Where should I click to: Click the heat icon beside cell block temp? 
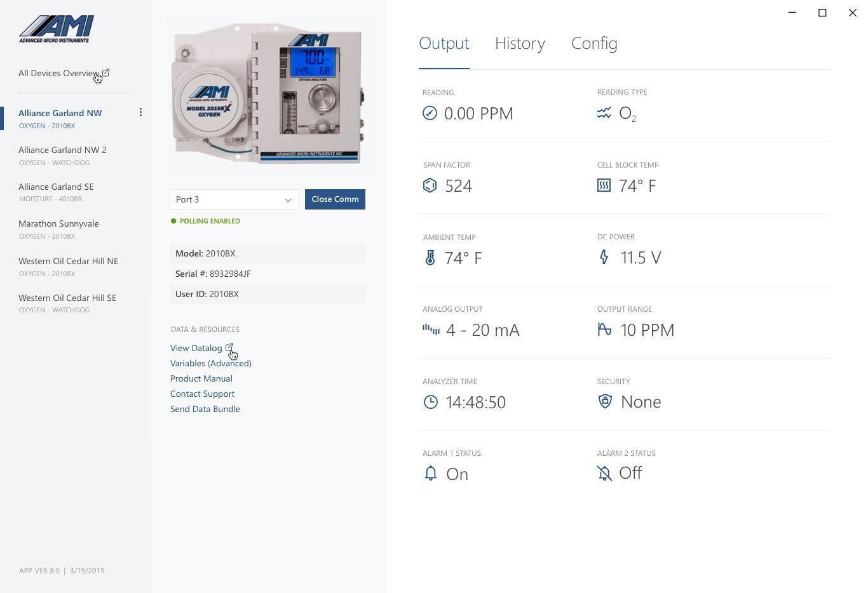pos(604,185)
